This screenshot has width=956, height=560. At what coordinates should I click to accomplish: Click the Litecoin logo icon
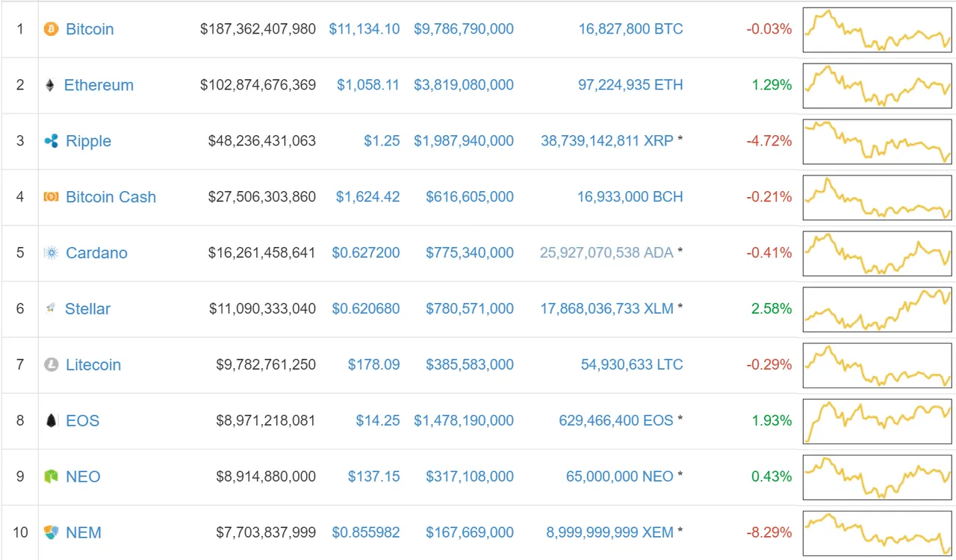coord(51,365)
